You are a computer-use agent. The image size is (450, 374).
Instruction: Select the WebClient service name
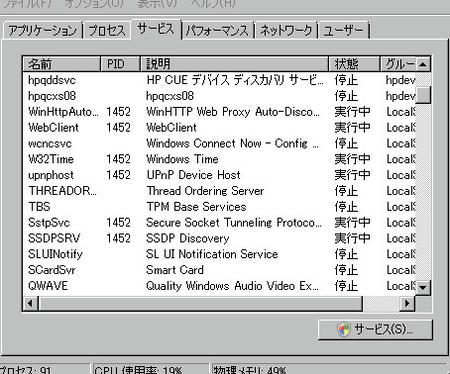tap(53, 128)
